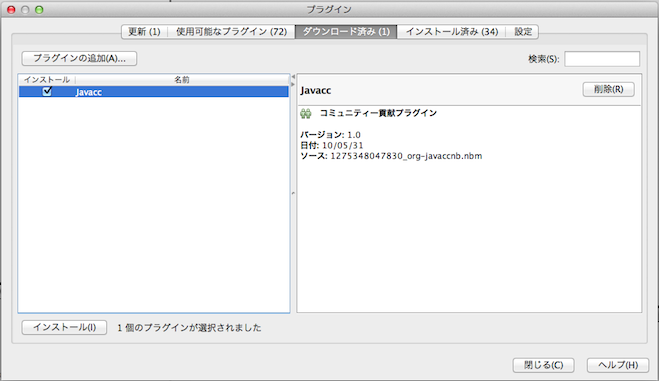Select the ダウンロード済み (1) tab
This screenshot has width=659, height=381.
click(x=346, y=32)
